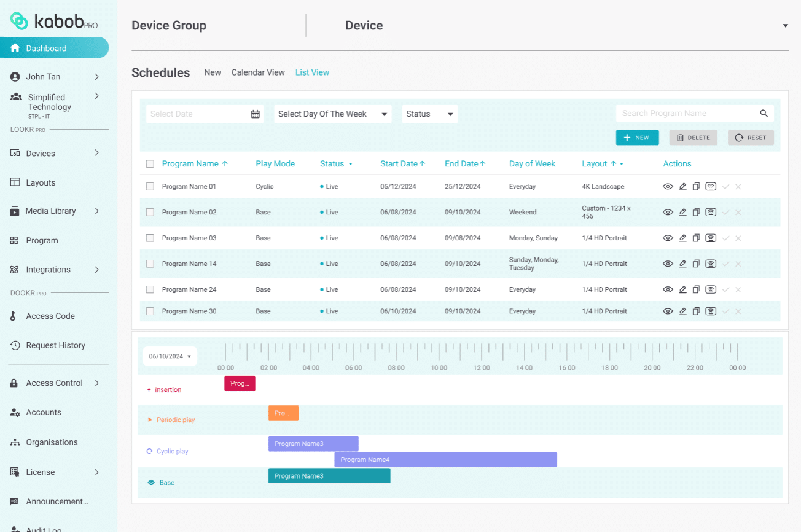Click the purple Program Name4 timeline bar
This screenshot has height=532, width=801.
pyautogui.click(x=445, y=460)
